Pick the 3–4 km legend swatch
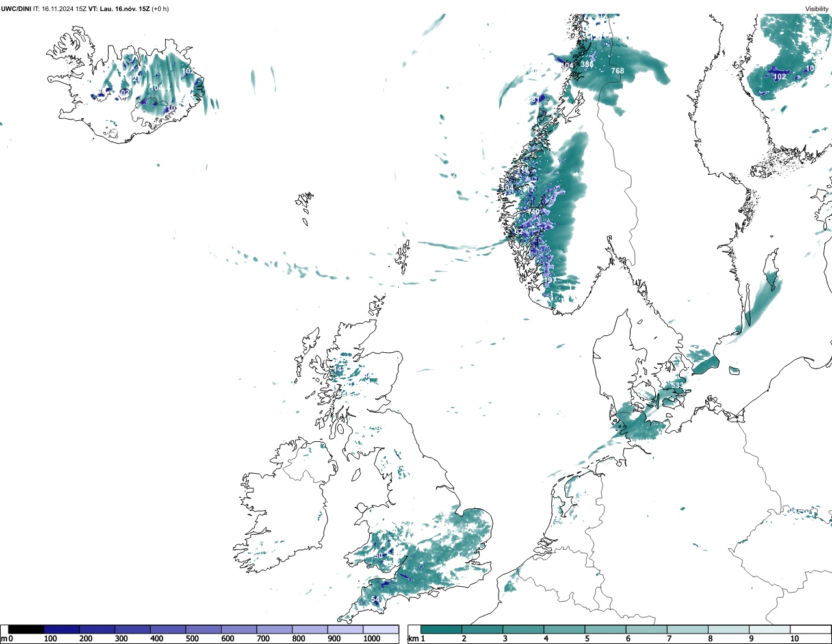Image resolution: width=832 pixels, height=644 pixels. (x=523, y=629)
